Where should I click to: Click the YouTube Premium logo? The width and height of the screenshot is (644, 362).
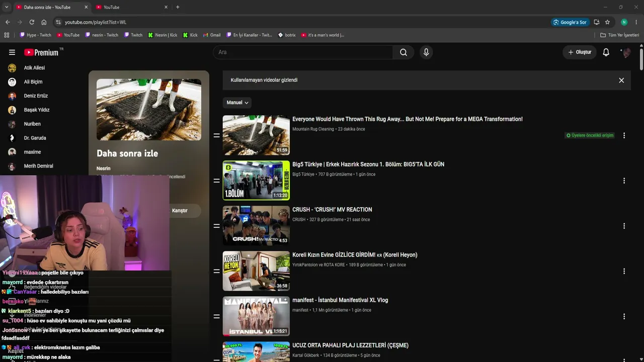click(x=41, y=52)
